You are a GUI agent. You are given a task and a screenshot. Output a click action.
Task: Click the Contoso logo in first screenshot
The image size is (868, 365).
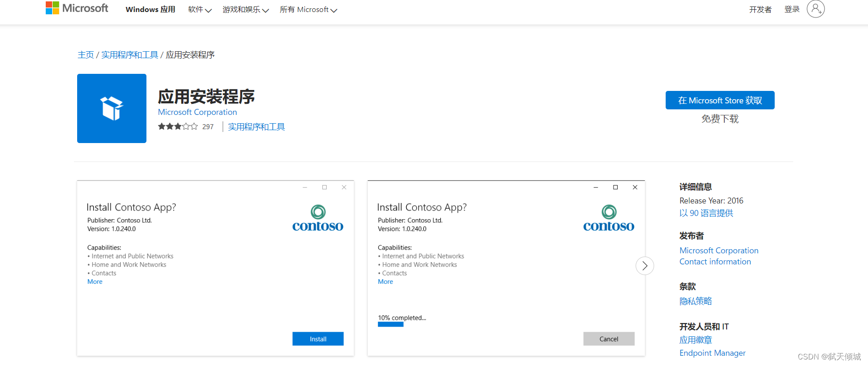point(318,218)
